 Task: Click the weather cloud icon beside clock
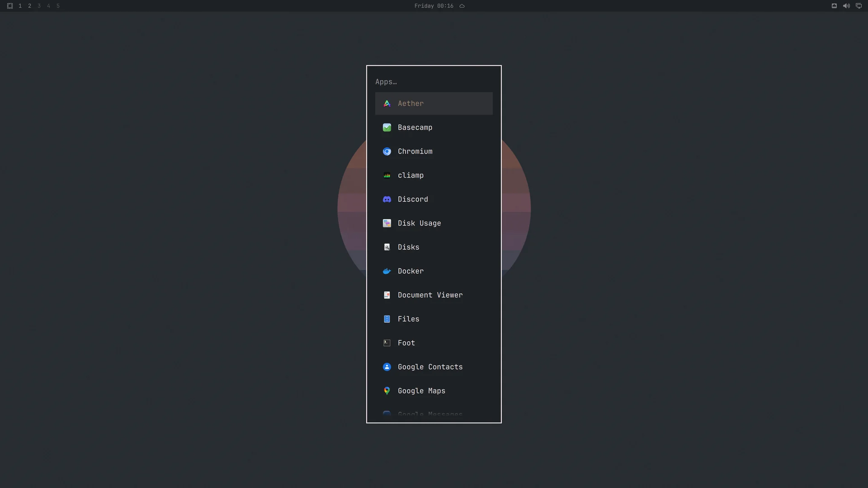coord(462,6)
